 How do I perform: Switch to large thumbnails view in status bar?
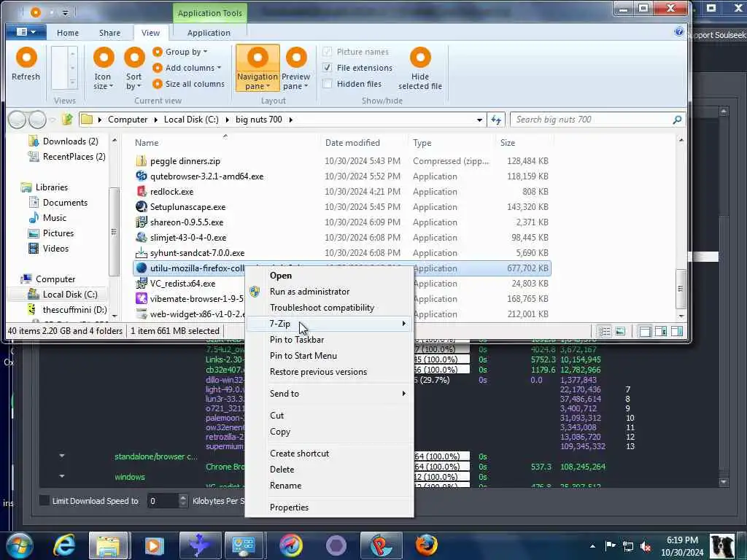[620, 331]
